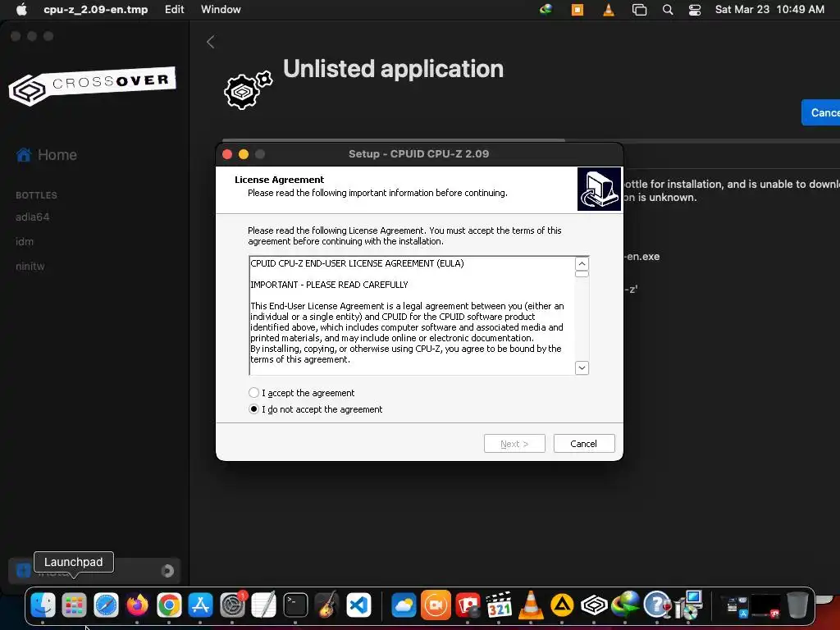Open Google Chrome from the dock
The height and width of the screenshot is (630, 840).
[169, 605]
